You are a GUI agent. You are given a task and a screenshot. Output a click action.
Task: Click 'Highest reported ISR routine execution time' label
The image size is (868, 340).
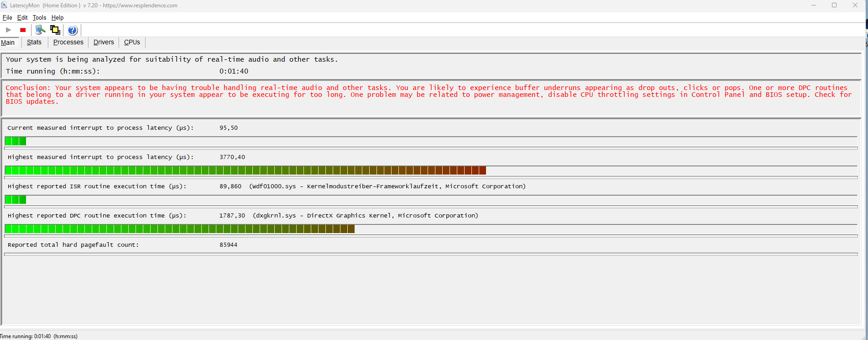pos(97,186)
